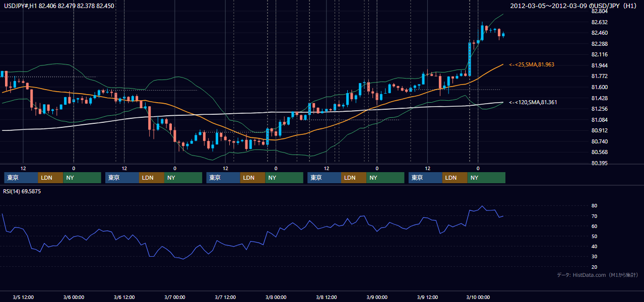Click the 3/8 00:00 time axis label

[276, 297]
